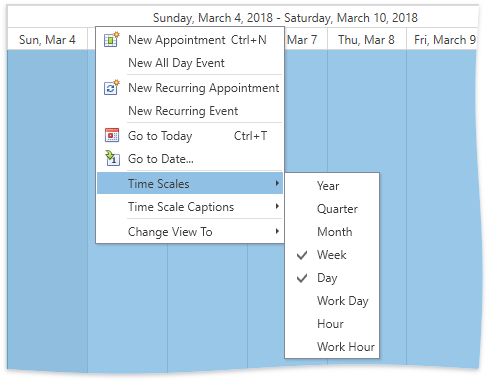This screenshot has height=382, width=489.
Task: Click the New Recurring Appointment icon
Action: 112,87
